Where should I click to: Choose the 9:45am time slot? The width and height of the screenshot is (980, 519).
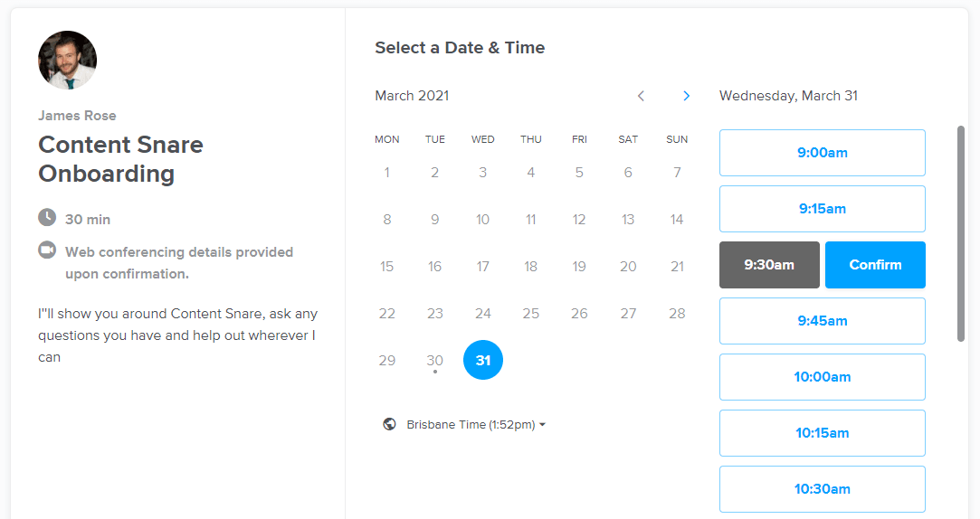pyautogui.click(x=822, y=321)
